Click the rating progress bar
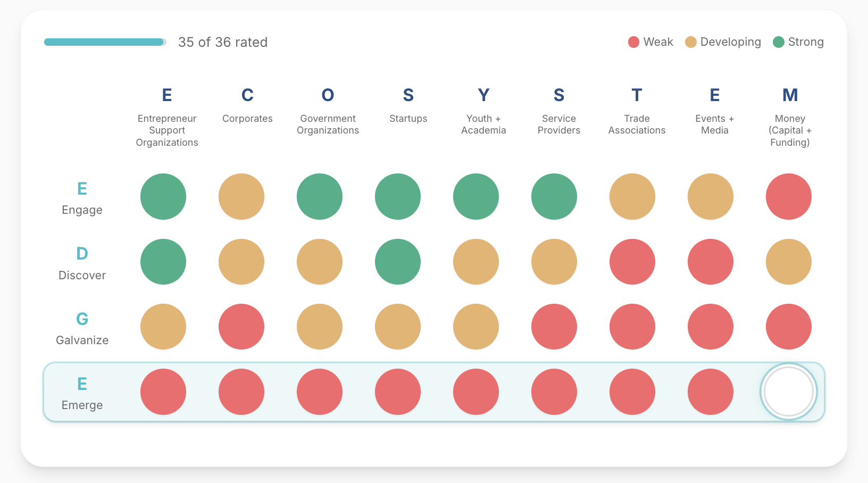The image size is (868, 483). tap(105, 42)
